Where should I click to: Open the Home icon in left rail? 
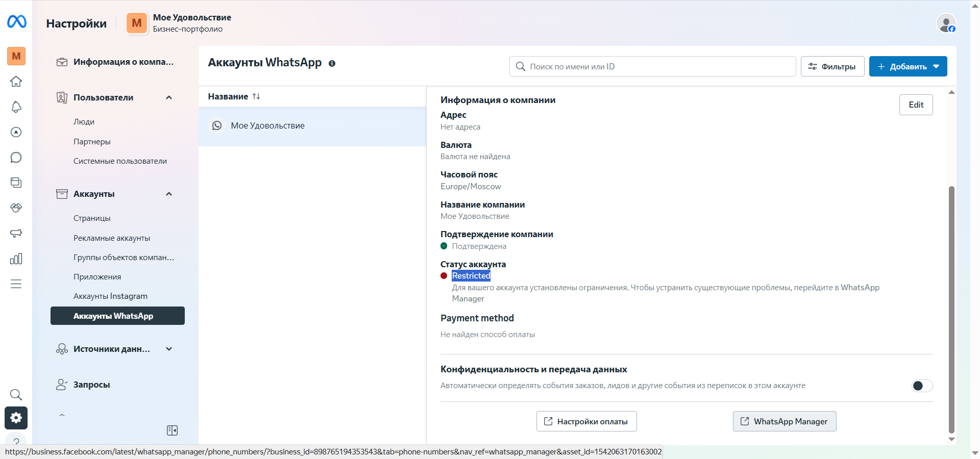(x=16, y=82)
